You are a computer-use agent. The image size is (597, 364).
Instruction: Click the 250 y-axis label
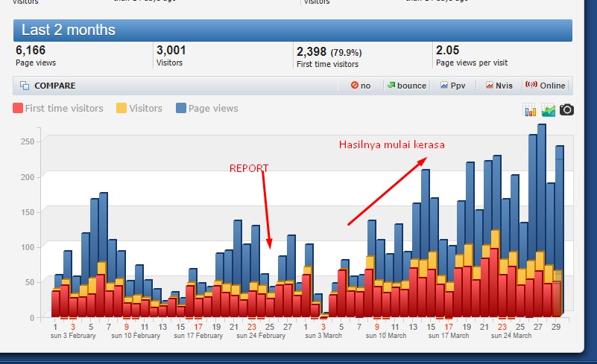[x=28, y=141]
